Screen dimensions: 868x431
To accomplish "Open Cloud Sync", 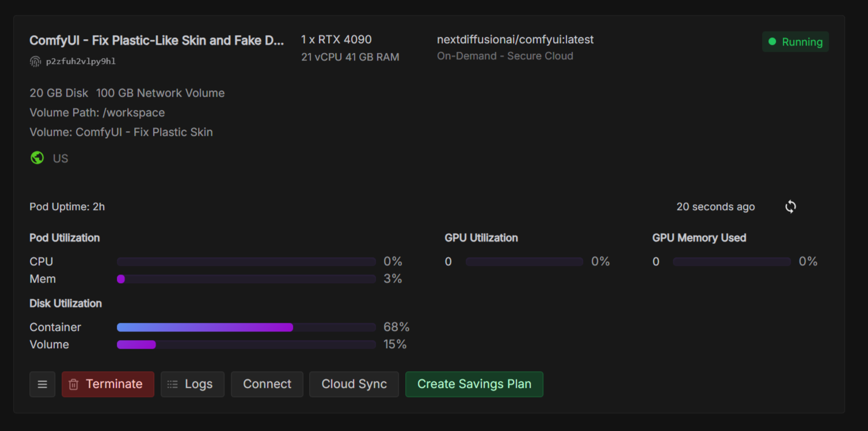I will [354, 384].
